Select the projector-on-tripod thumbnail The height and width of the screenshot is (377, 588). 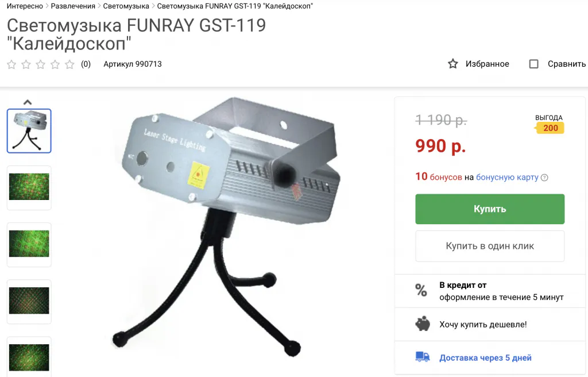[x=29, y=131]
